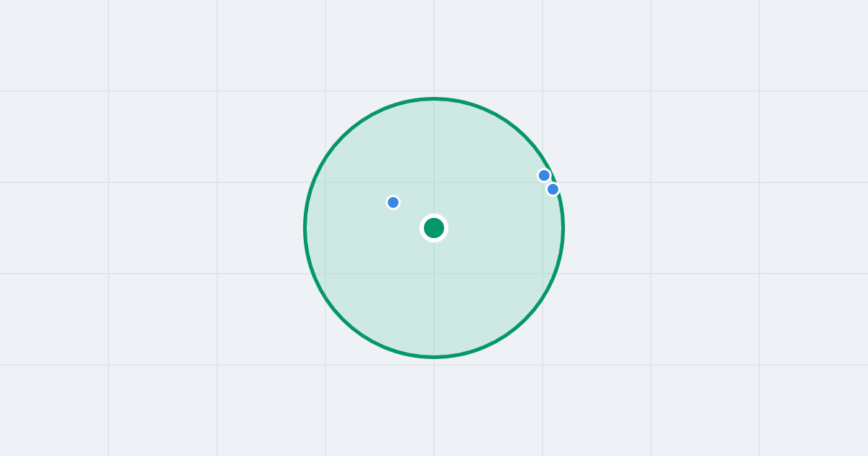Select the upper blue dot on circle's right edge
This screenshot has height=456, width=868.
click(x=544, y=175)
